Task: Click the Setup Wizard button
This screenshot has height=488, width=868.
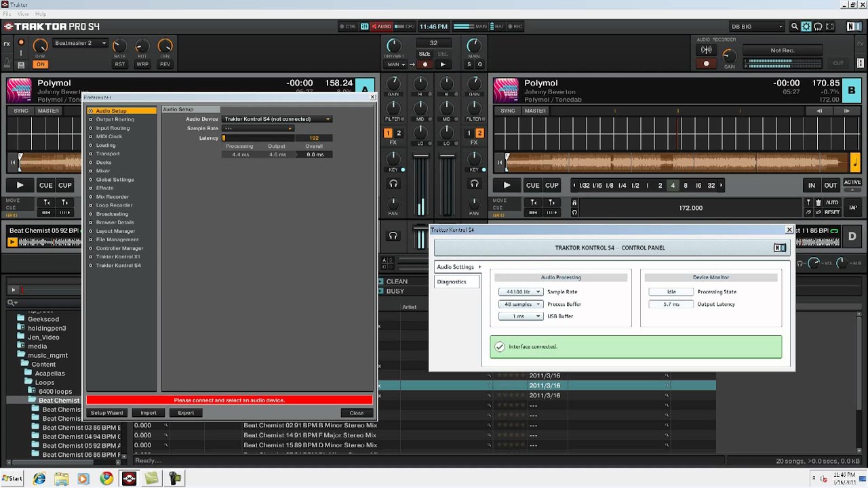Action: coord(107,413)
